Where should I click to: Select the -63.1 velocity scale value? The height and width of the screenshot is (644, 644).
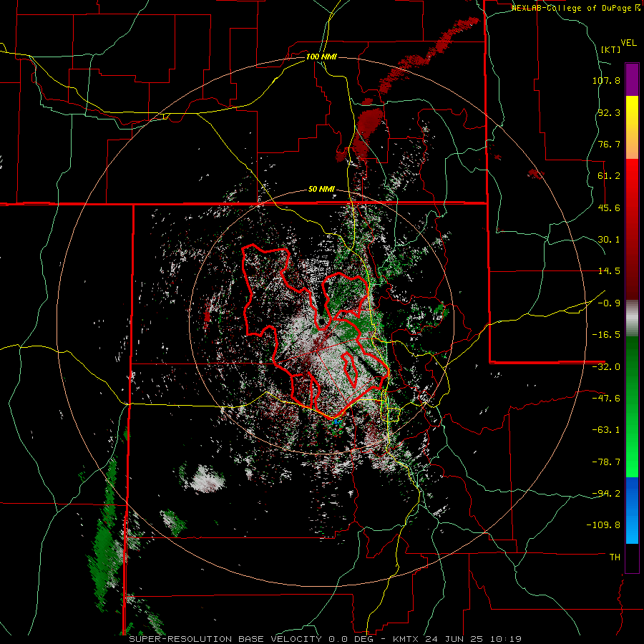pos(606,430)
